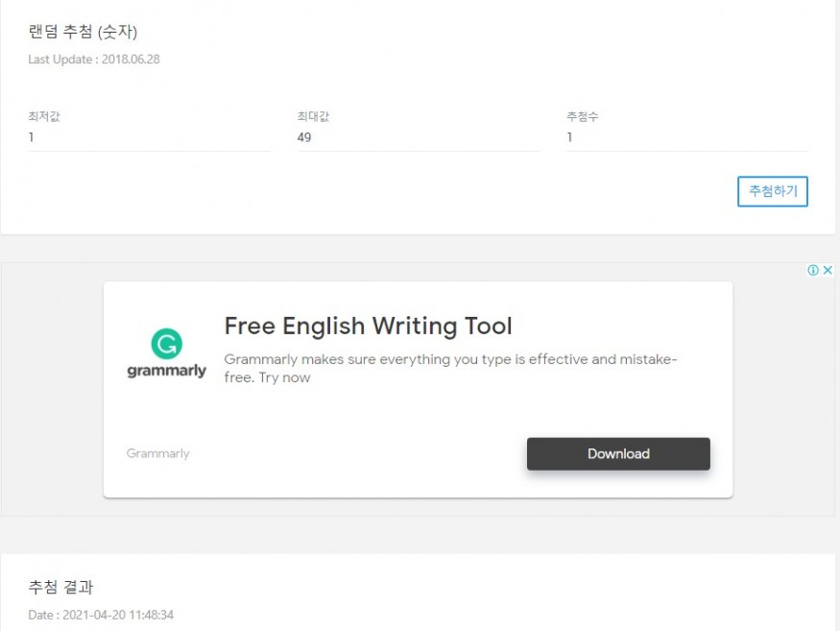
Task: Open the ad info icon
Action: pyautogui.click(x=813, y=271)
